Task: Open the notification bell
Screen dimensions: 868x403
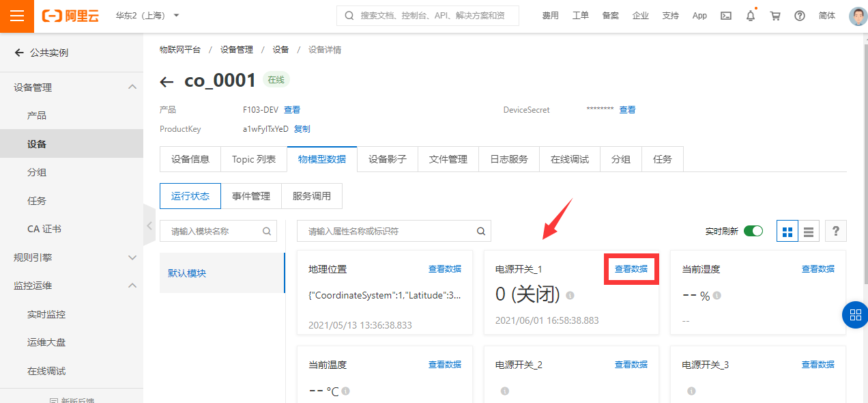Action: click(x=751, y=16)
